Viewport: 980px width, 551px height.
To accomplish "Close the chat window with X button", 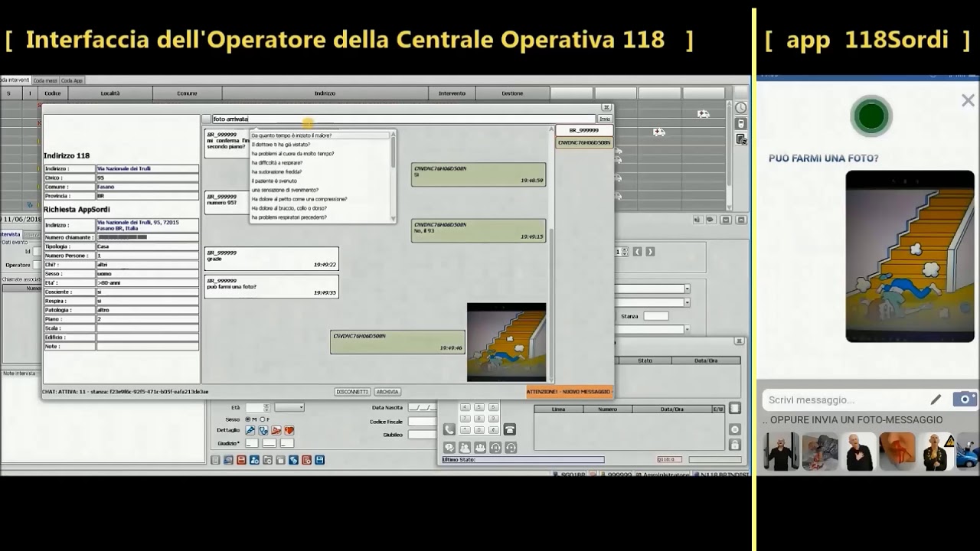I will pyautogui.click(x=606, y=108).
